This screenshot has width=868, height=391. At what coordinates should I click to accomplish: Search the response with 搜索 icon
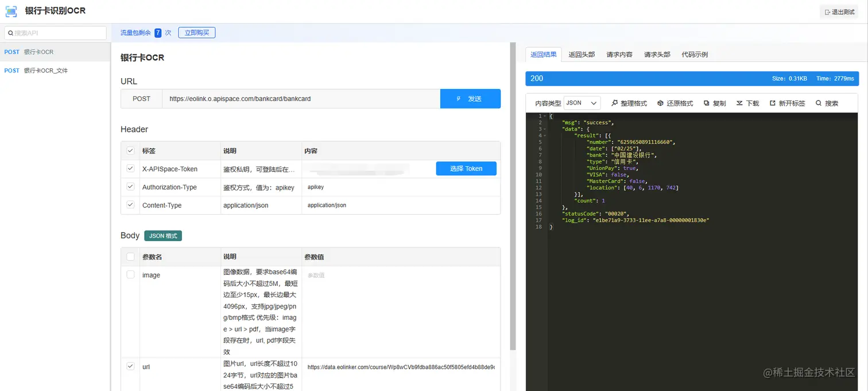819,103
